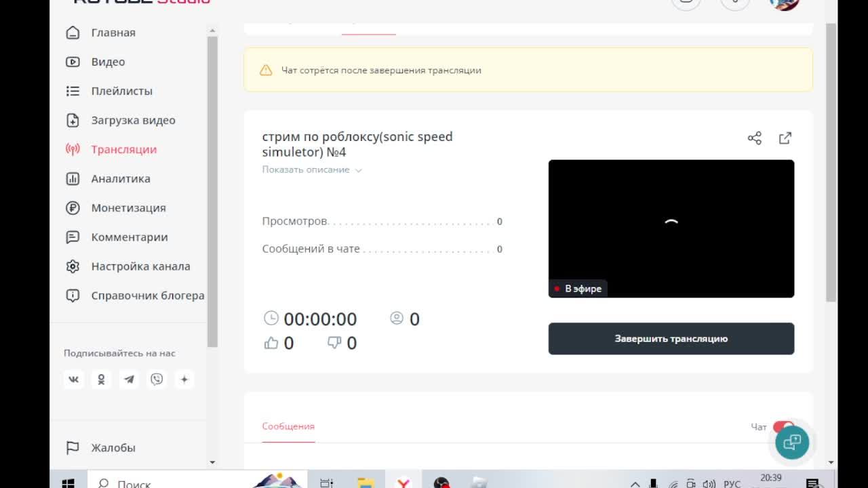The image size is (868, 488).
Task: Expand Показать описание under the stream title
Action: 312,169
